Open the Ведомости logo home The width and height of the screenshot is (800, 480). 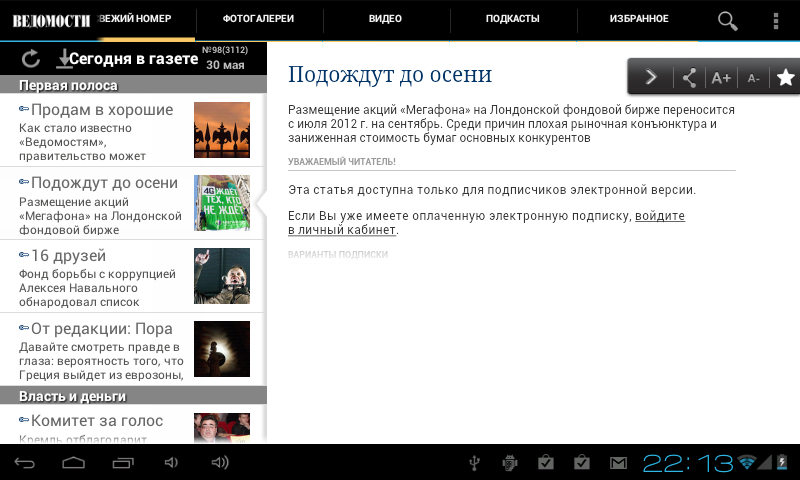click(50, 20)
